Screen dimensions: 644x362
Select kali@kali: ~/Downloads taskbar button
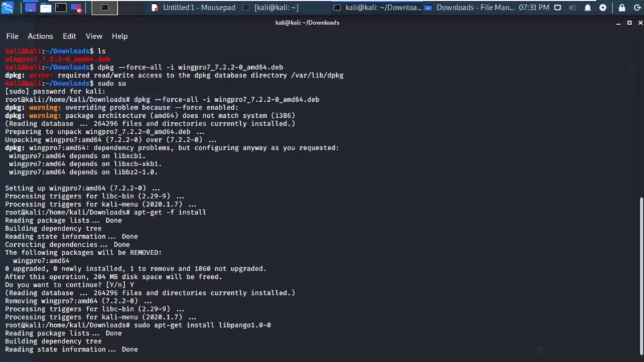click(x=377, y=7)
